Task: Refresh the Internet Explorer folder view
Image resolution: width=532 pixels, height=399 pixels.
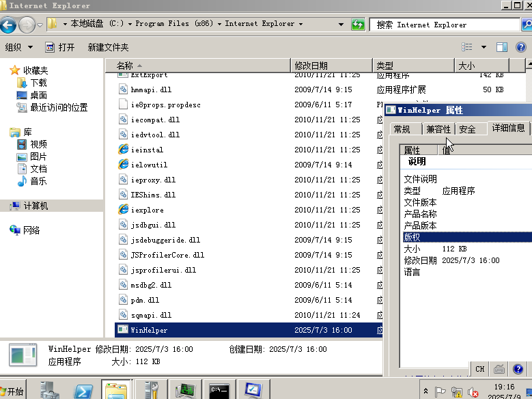Action: [x=358, y=25]
